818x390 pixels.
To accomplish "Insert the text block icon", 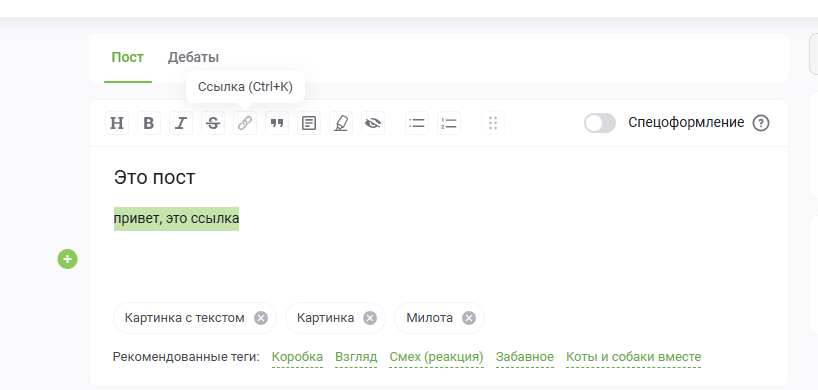I will [309, 123].
